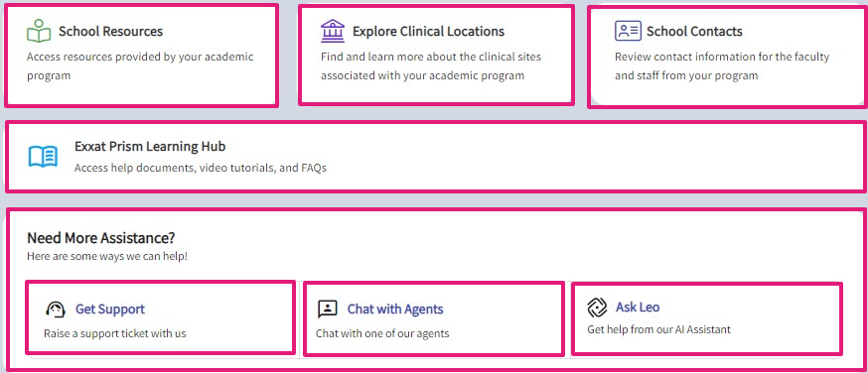The height and width of the screenshot is (373, 868).
Task: Open the School Contacts heading
Action: point(694,31)
